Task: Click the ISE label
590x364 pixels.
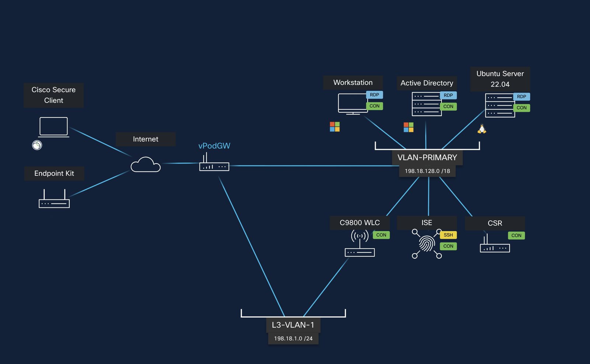Action: (427, 223)
